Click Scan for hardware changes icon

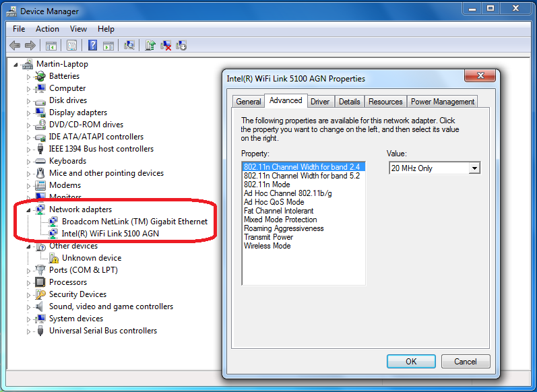pyautogui.click(x=130, y=46)
